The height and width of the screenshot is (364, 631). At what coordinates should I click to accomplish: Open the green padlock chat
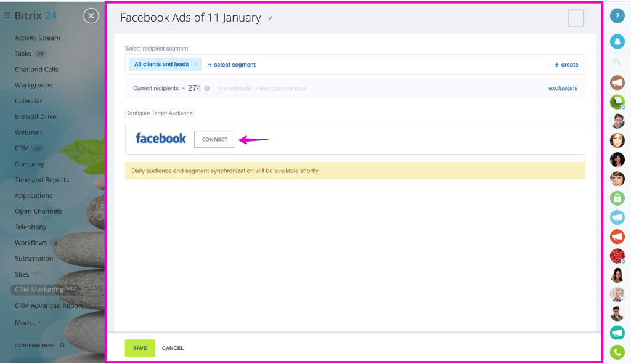click(x=617, y=198)
